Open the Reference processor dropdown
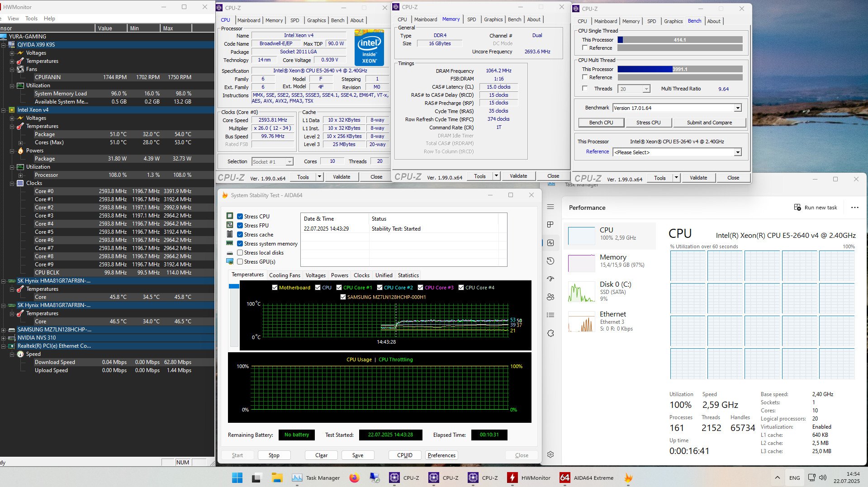Viewport: 868px width, 487px height. pyautogui.click(x=738, y=152)
